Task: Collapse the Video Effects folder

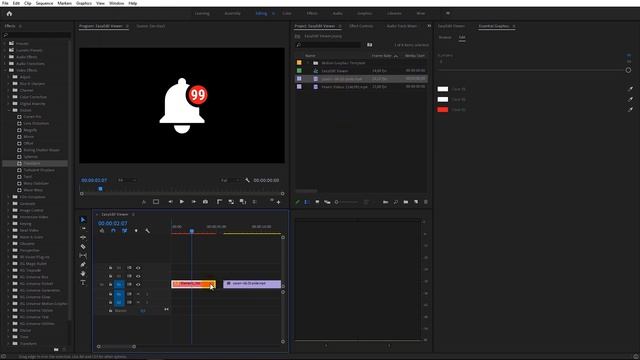Action: [x=5, y=70]
